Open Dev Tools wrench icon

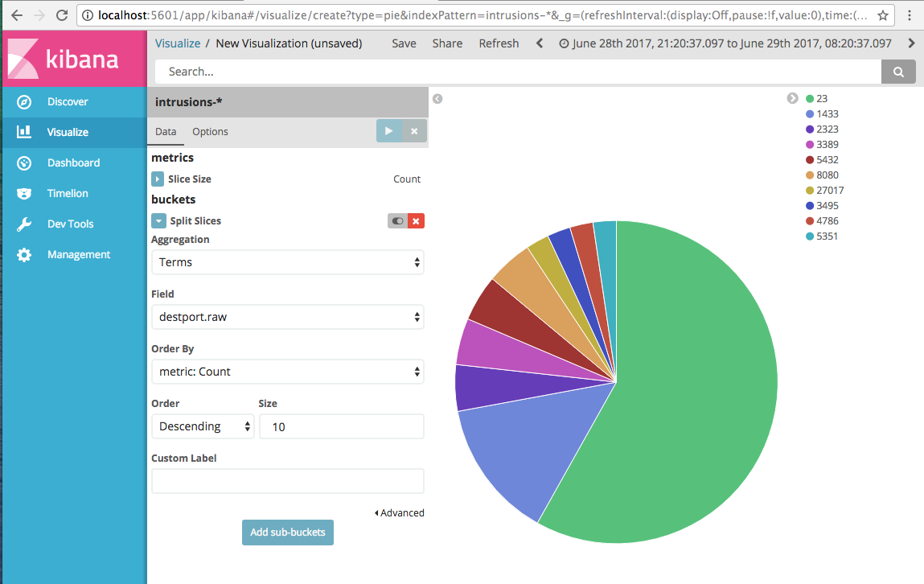[24, 224]
